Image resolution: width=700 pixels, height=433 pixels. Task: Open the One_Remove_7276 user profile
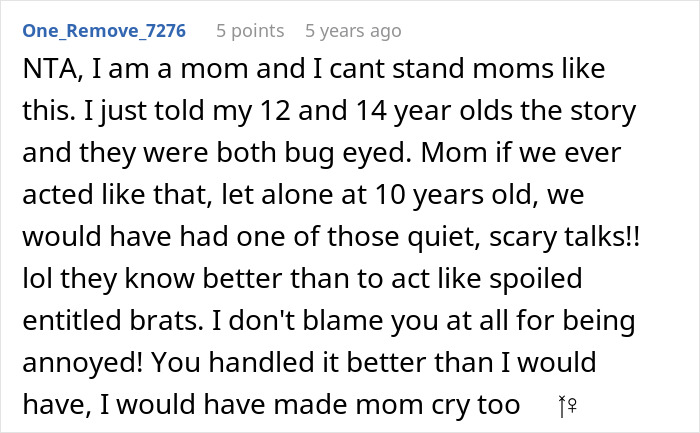103,31
